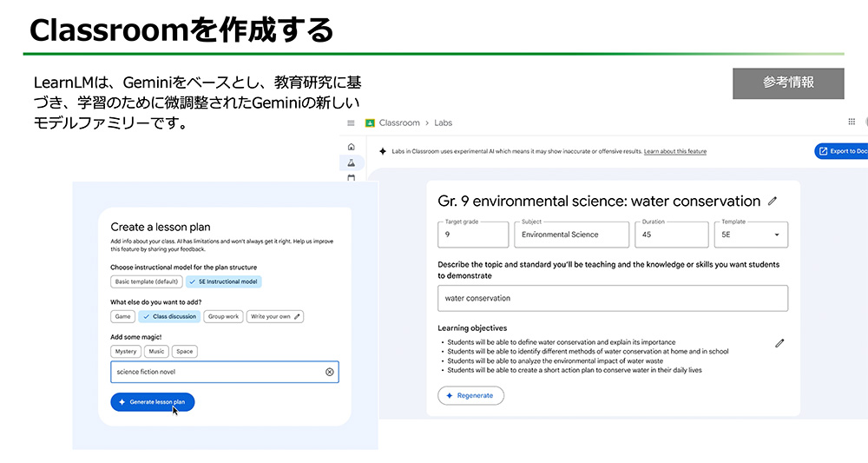Click the Duration 45 field
868x463 pixels.
(672, 235)
